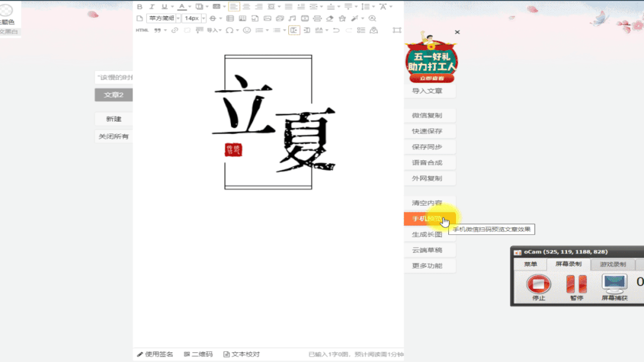Expand the strikethrough options arrow
The width and height of the screenshot is (644, 362).
tap(221, 18)
